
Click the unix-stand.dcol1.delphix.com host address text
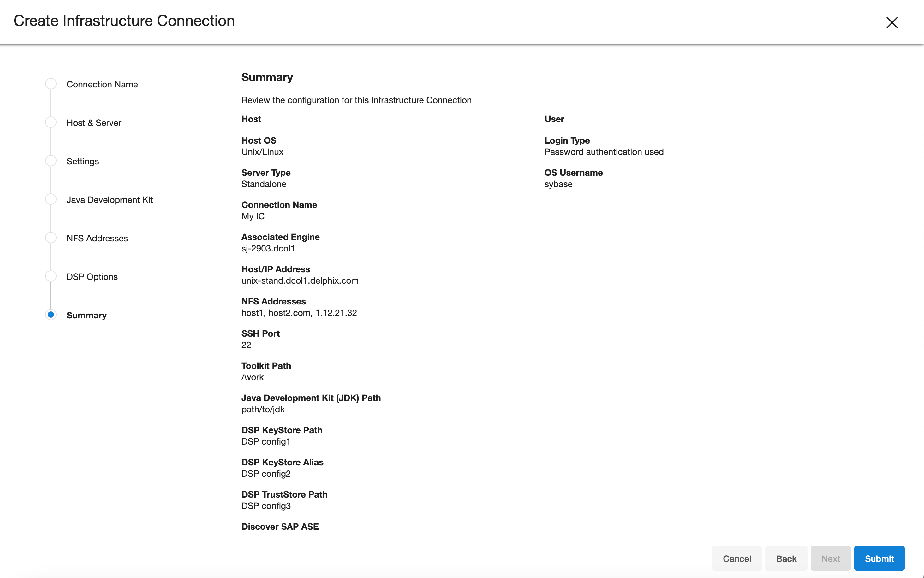[300, 281]
